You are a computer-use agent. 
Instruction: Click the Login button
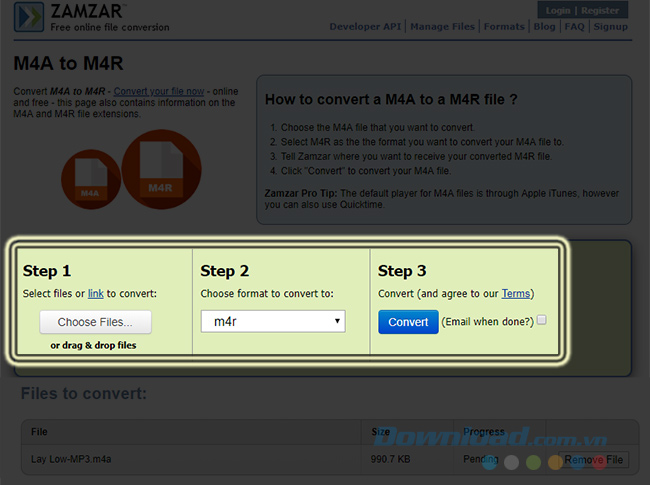click(x=558, y=10)
